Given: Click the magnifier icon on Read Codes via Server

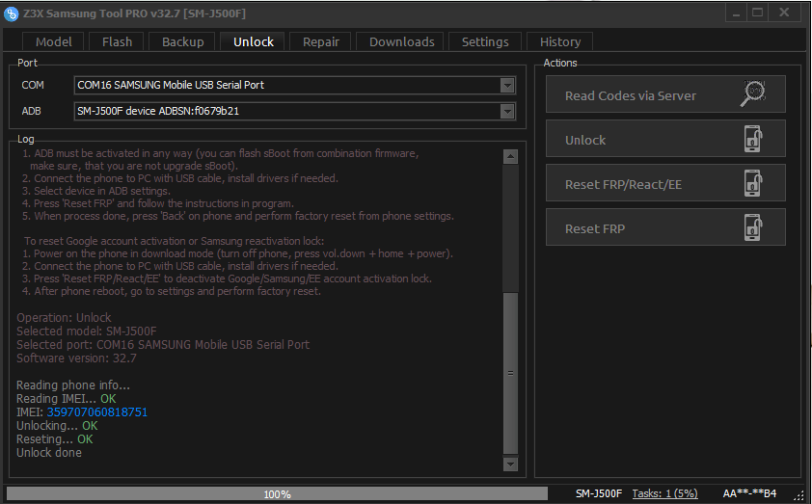Looking at the screenshot, I should 753,93.
